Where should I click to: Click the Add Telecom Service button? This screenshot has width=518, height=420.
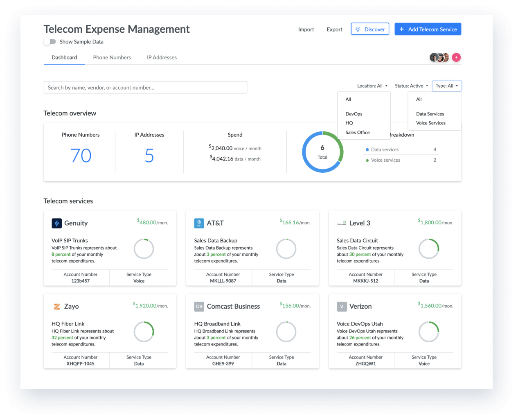tap(428, 29)
